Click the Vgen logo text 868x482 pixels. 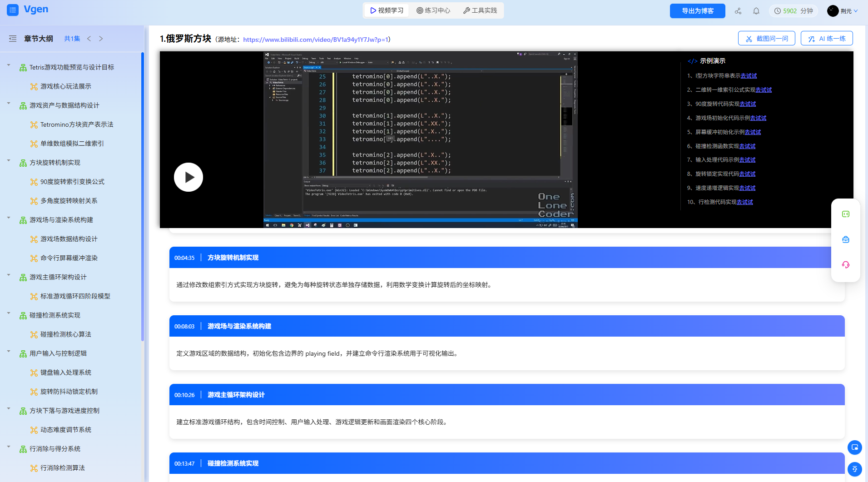pyautogui.click(x=36, y=10)
